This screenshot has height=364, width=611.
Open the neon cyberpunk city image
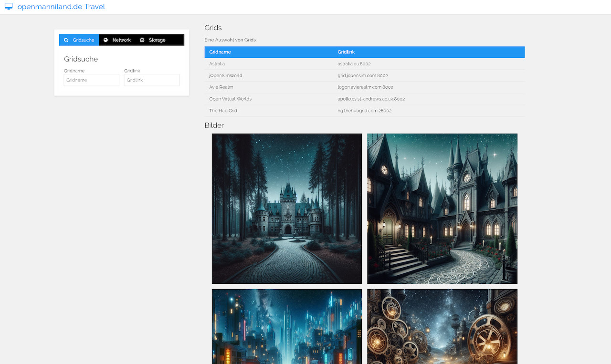tap(287, 326)
